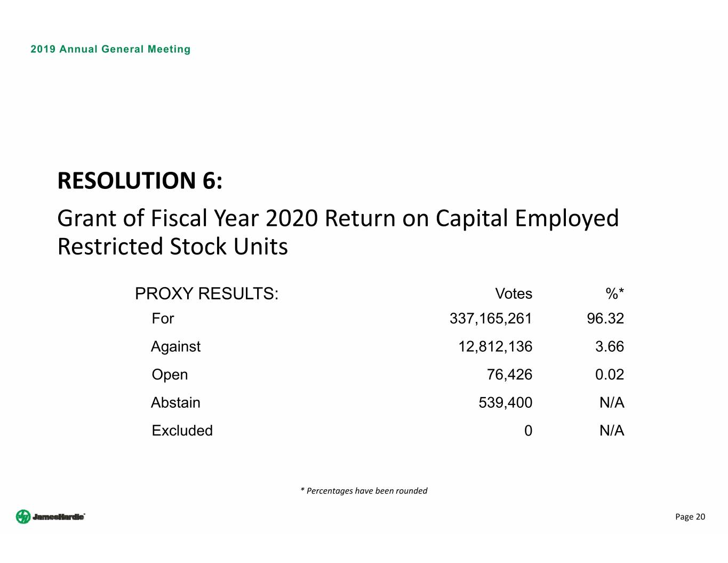Click the 2019 Annual General Meeting header

(110, 49)
